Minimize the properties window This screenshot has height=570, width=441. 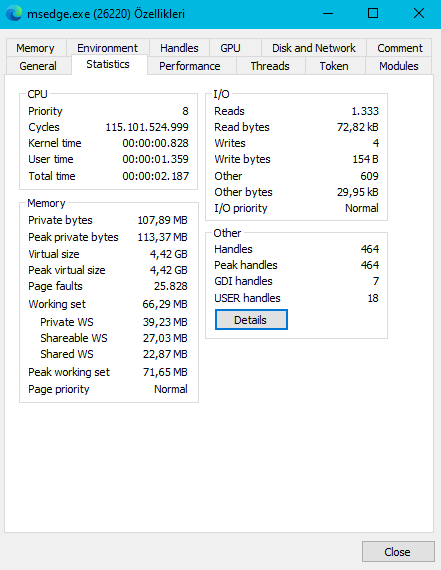click(x=328, y=14)
